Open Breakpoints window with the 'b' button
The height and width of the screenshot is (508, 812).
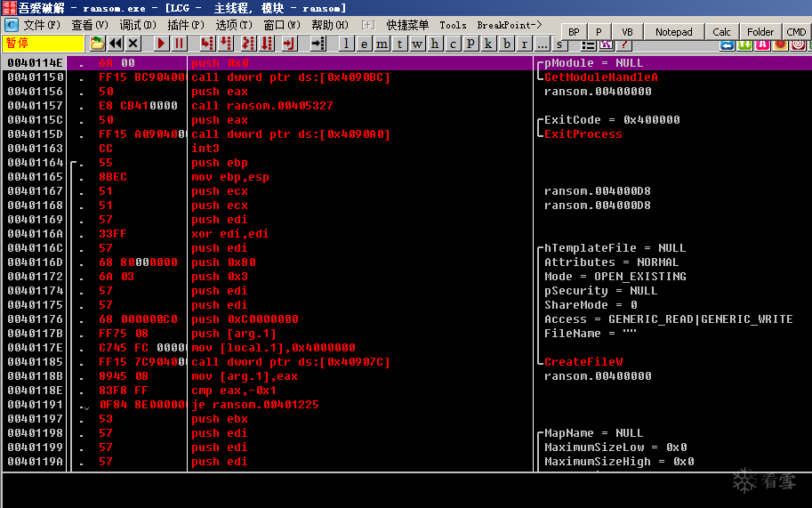pyautogui.click(x=506, y=44)
